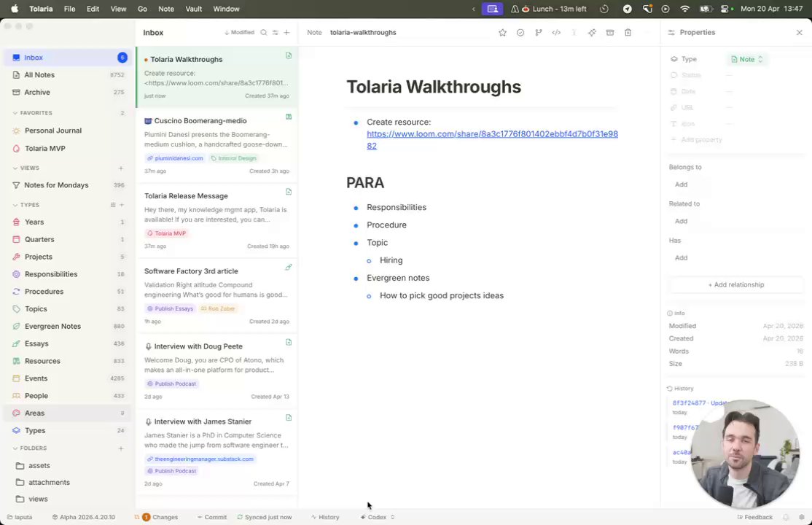Add a new folder with the plus icon
The image size is (812, 525).
(x=121, y=448)
